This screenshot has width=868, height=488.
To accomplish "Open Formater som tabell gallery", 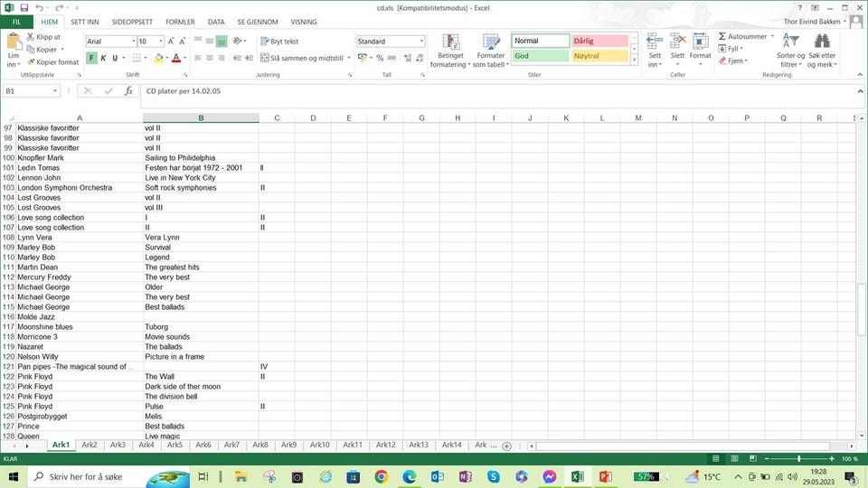I will pos(490,51).
